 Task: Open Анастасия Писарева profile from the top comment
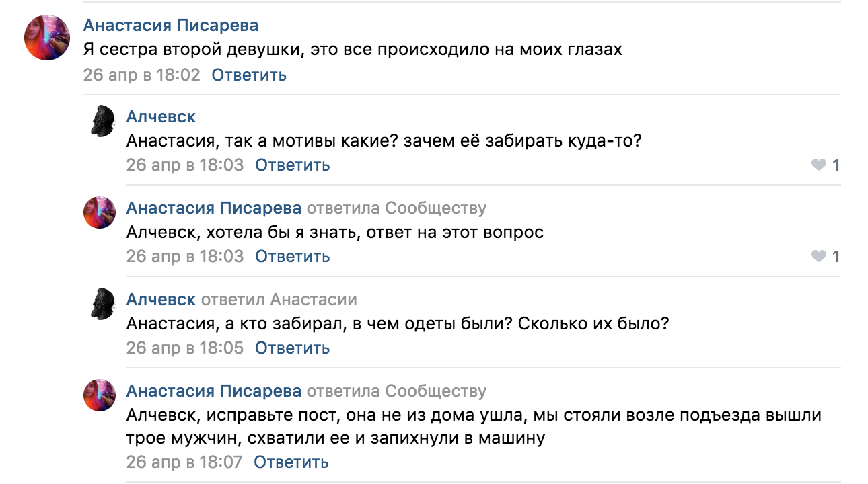point(171,26)
